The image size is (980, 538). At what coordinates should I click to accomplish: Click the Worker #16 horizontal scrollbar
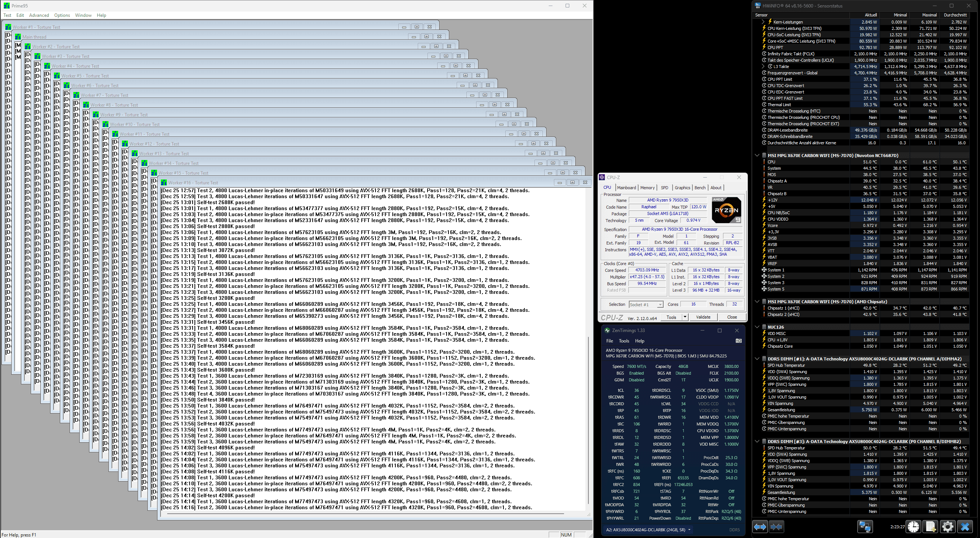[x=365, y=514]
